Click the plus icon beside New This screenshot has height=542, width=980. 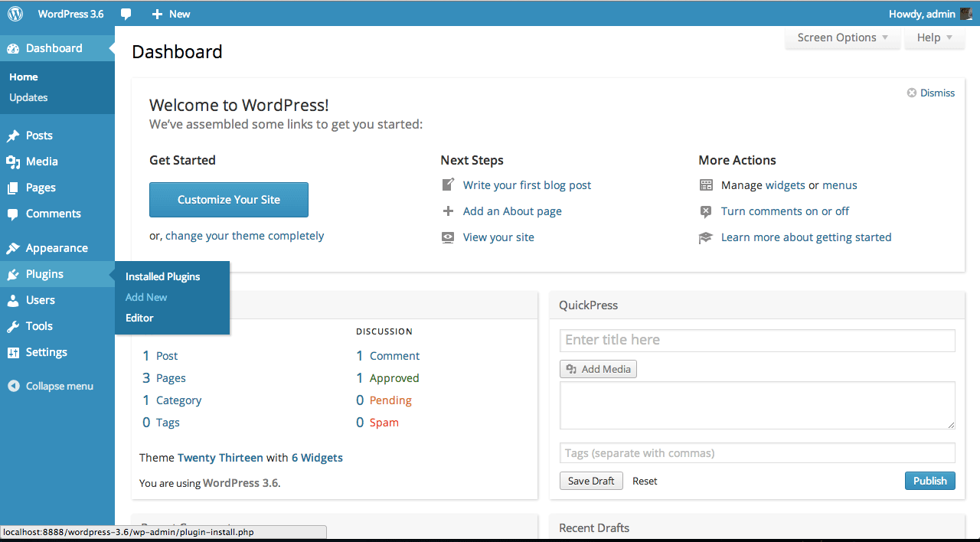coord(157,14)
